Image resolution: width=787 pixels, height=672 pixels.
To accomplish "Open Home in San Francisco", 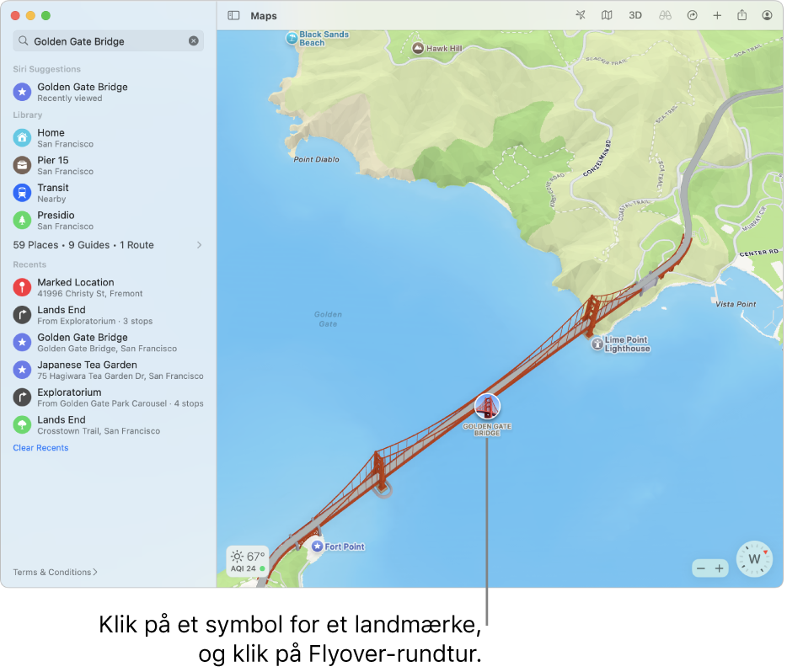I will click(x=109, y=138).
